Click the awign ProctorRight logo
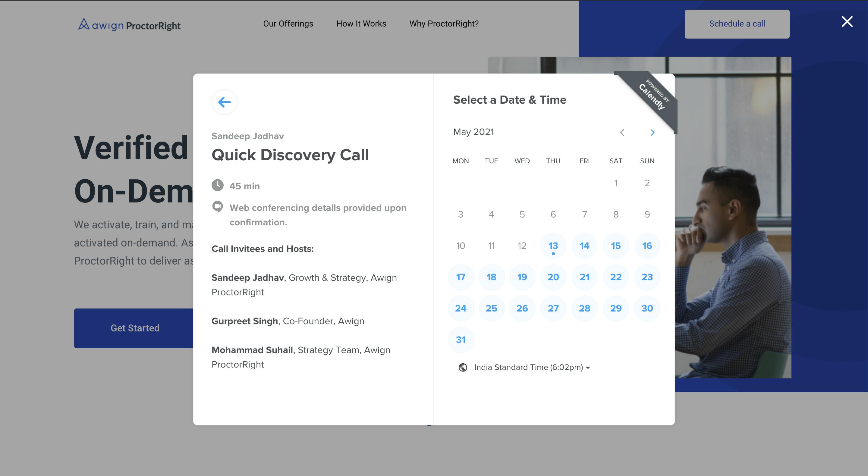This screenshot has height=476, width=868. 129,25
